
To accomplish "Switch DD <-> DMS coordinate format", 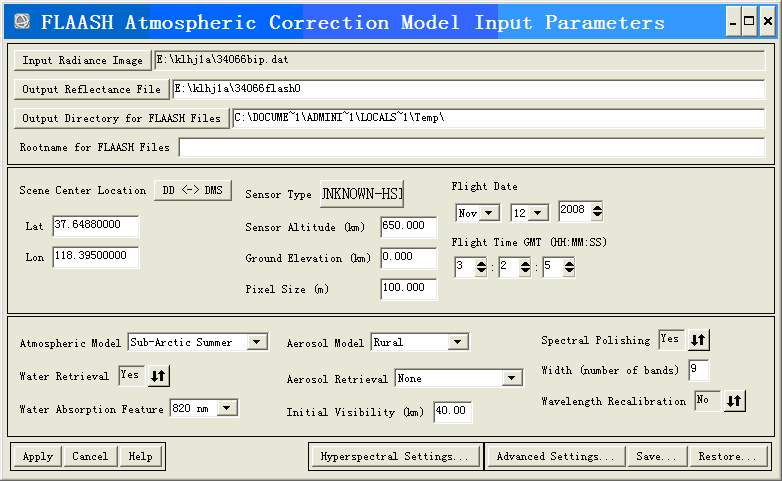I will click(193, 190).
